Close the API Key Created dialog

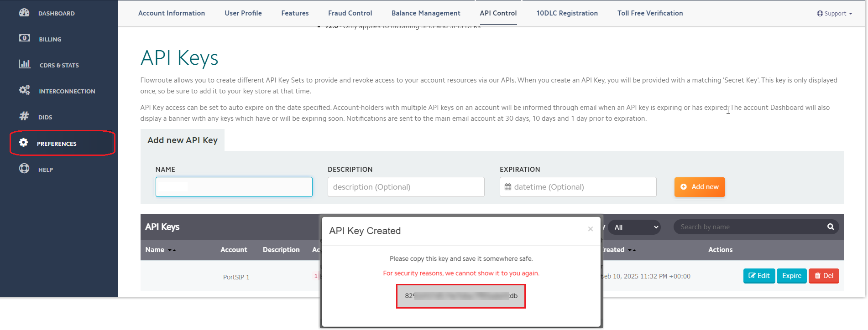(x=590, y=229)
